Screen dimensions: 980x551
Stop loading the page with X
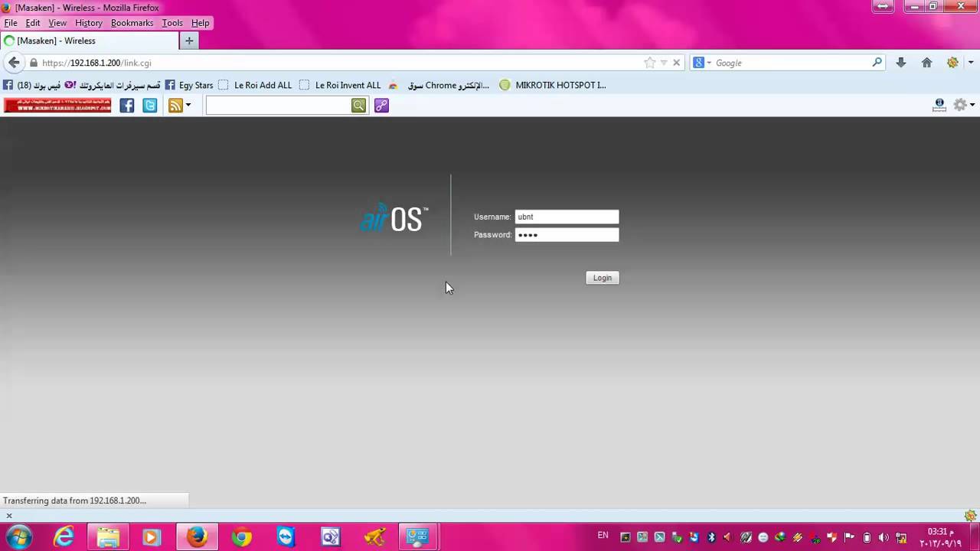coord(677,63)
